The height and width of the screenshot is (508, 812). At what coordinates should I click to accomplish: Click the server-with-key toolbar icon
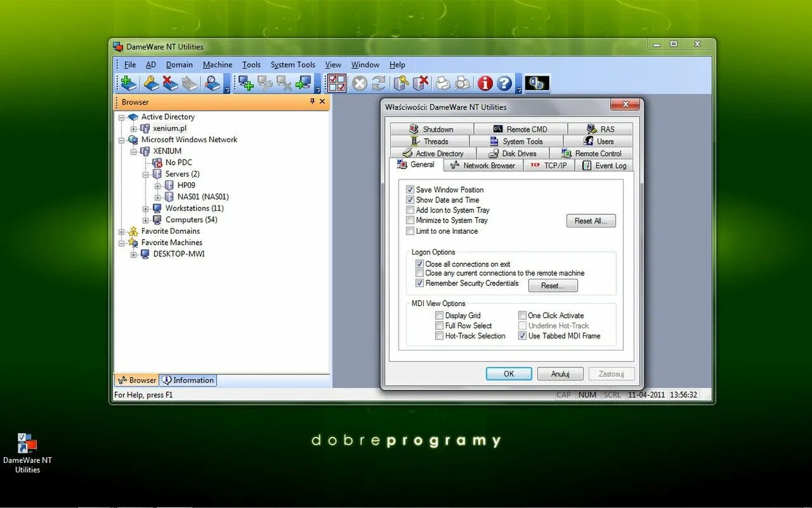(401, 83)
